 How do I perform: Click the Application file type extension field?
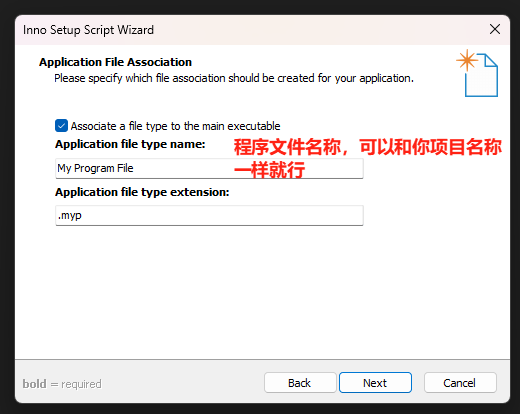click(x=209, y=215)
